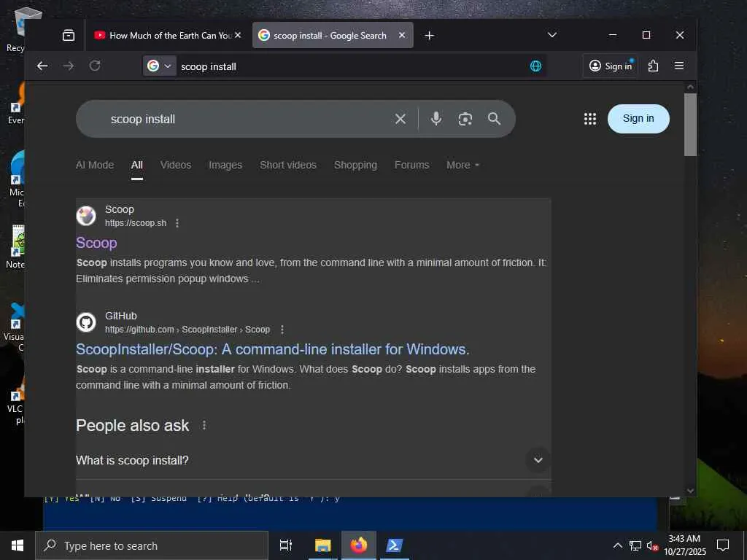Open a new browser tab
The image size is (747, 560).
click(x=429, y=35)
